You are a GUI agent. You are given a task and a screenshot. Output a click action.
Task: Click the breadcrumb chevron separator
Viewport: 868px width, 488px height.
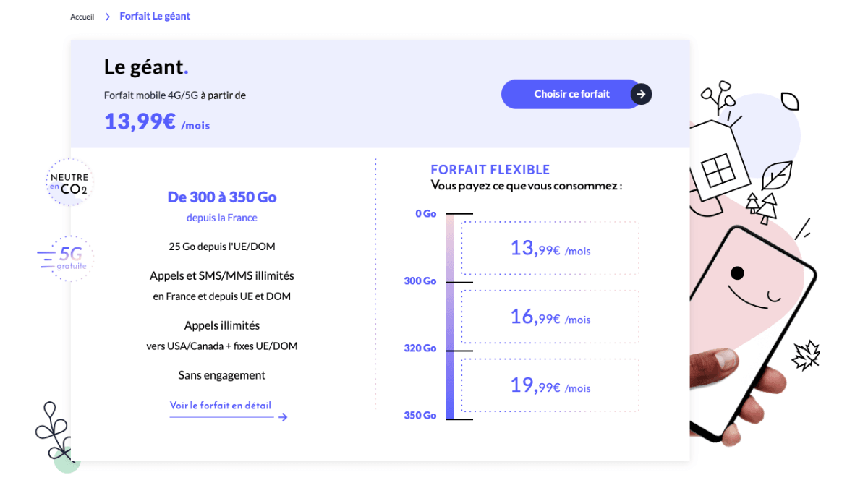click(x=107, y=17)
